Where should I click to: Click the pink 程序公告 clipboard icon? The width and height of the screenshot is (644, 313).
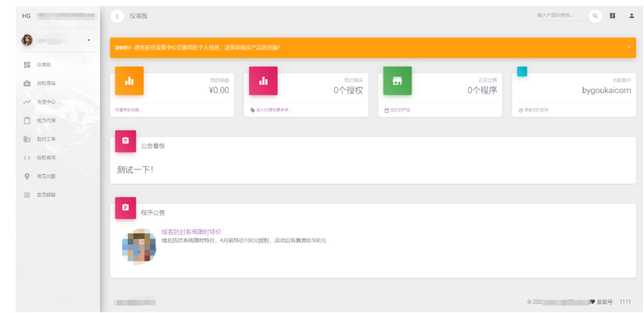tap(125, 207)
